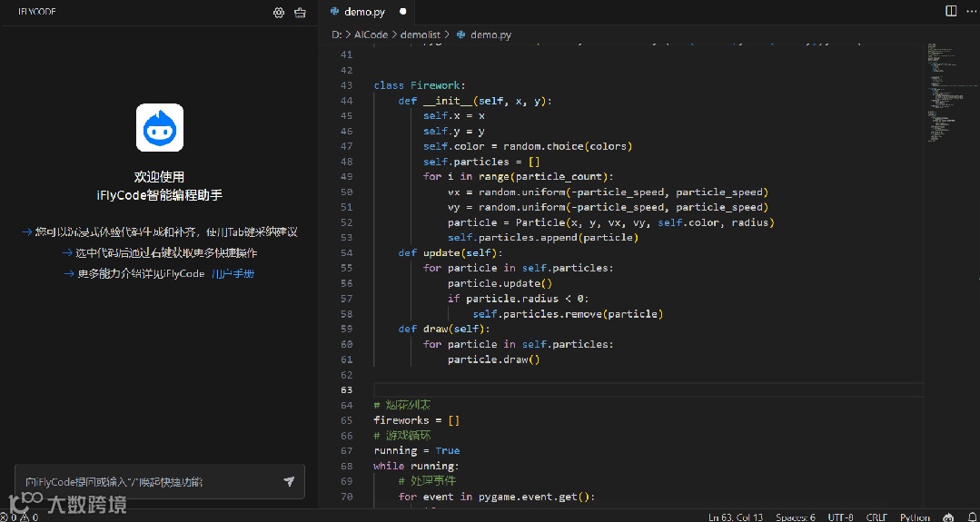Expand the demolist breadcrumb folder
Image resolution: width=980 pixels, height=522 pixels.
coord(421,34)
